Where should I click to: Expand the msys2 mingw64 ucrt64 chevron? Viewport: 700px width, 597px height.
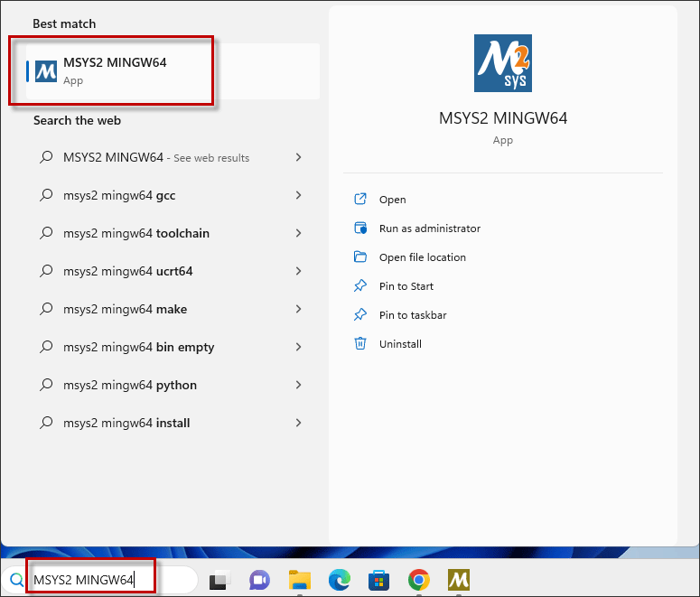pos(299,271)
